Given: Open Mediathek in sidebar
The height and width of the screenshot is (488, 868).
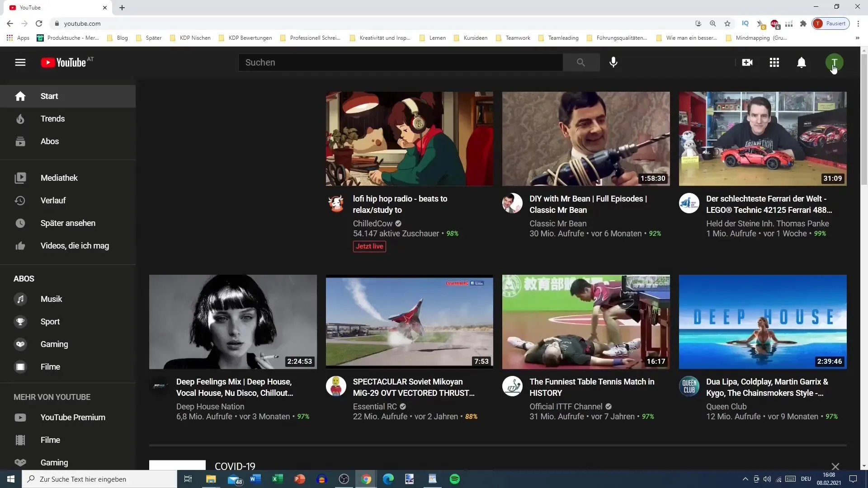Looking at the screenshot, I should (68, 178).
